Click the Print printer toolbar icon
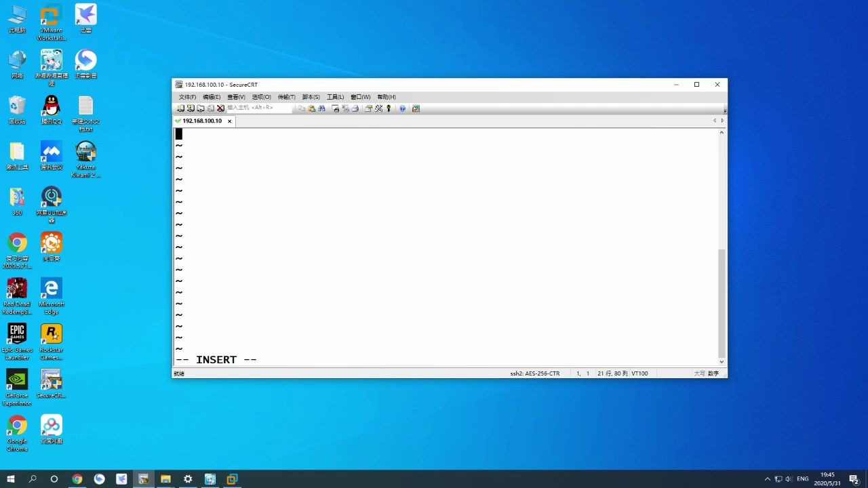The image size is (868, 488). [x=355, y=108]
